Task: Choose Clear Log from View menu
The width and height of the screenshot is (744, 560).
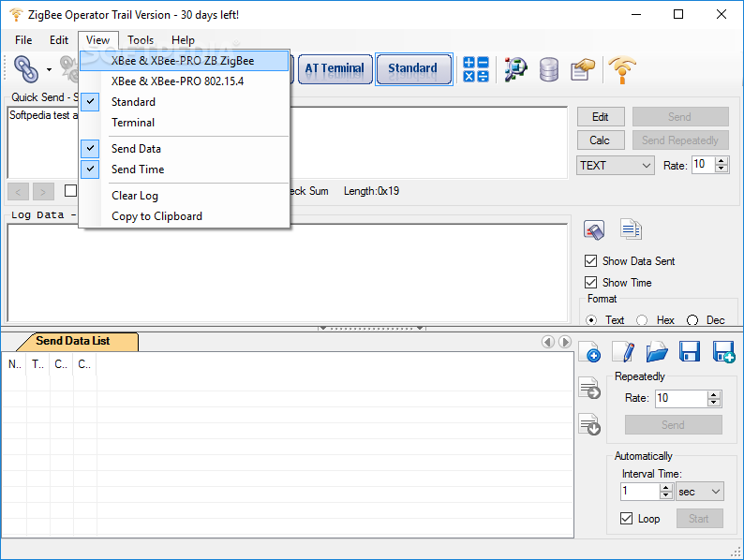Action: [184, 196]
